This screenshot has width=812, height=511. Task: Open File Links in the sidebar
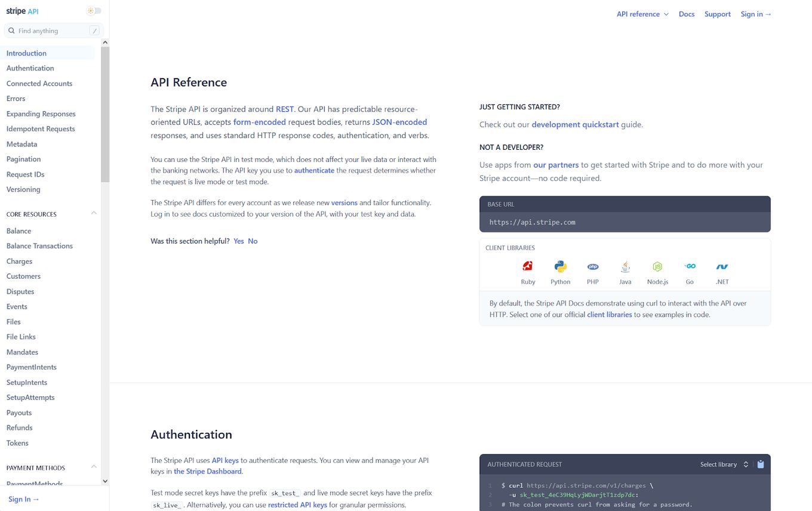[x=21, y=337]
